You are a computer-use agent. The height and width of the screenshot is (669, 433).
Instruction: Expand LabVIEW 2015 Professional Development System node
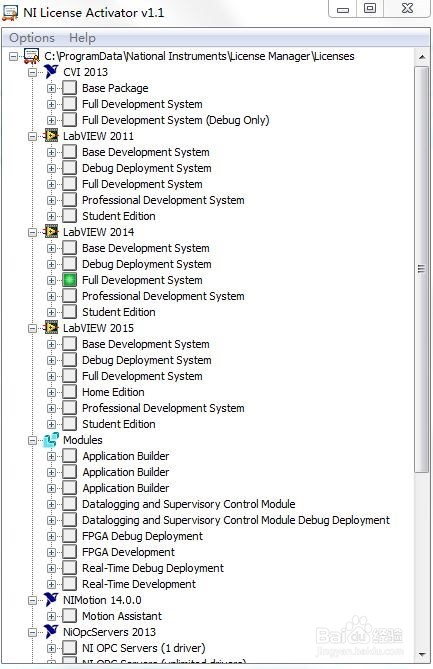point(52,408)
